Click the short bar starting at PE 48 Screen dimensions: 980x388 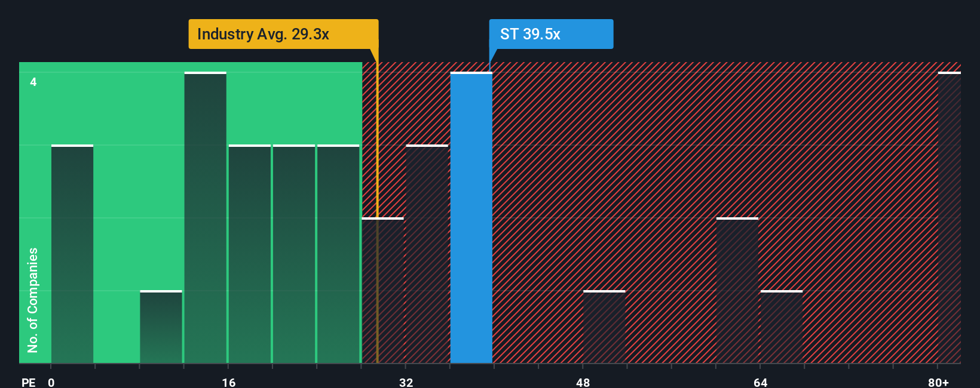[604, 327]
